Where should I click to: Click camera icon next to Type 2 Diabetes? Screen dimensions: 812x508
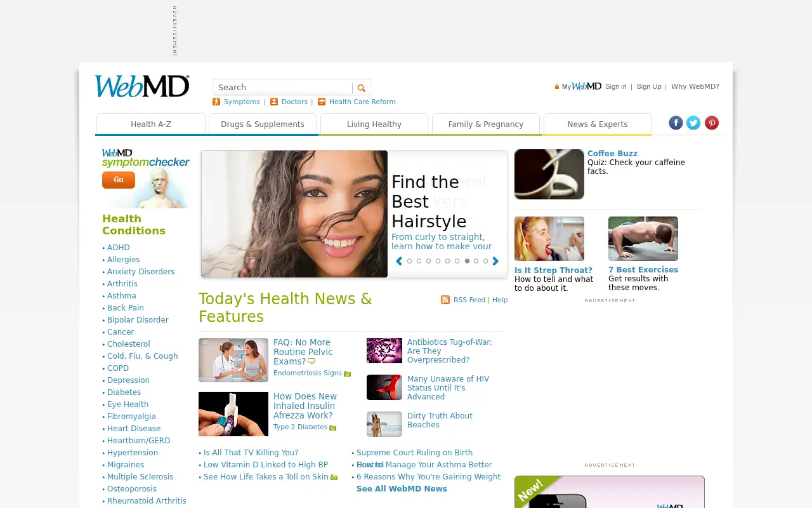pyautogui.click(x=333, y=428)
